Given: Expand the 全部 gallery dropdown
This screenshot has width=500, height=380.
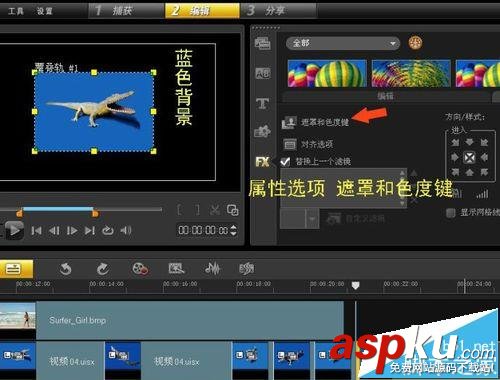Looking at the screenshot, I should (343, 43).
